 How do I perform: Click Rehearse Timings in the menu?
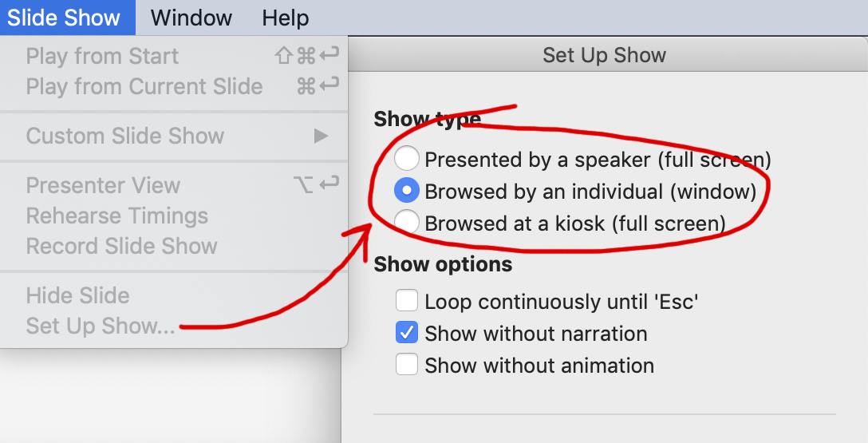[116, 216]
